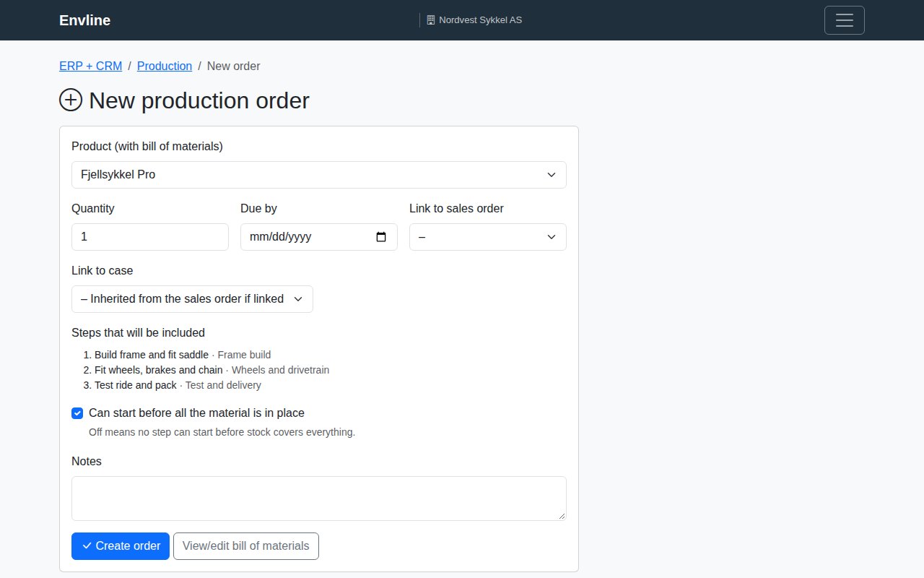Click the Create order button
Screen dimensions: 924x578
[121, 546]
